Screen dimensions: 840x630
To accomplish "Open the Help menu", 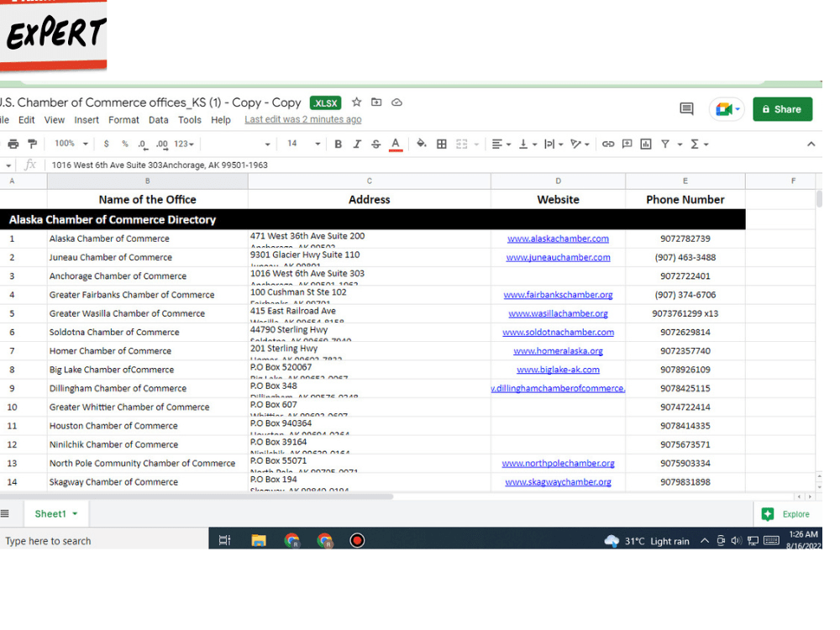I will (x=221, y=120).
